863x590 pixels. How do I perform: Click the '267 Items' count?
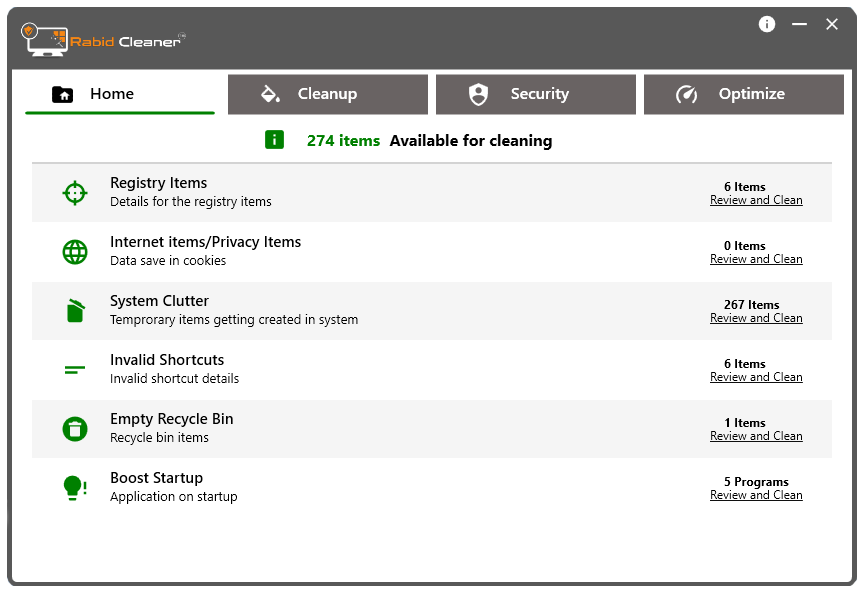tap(751, 304)
